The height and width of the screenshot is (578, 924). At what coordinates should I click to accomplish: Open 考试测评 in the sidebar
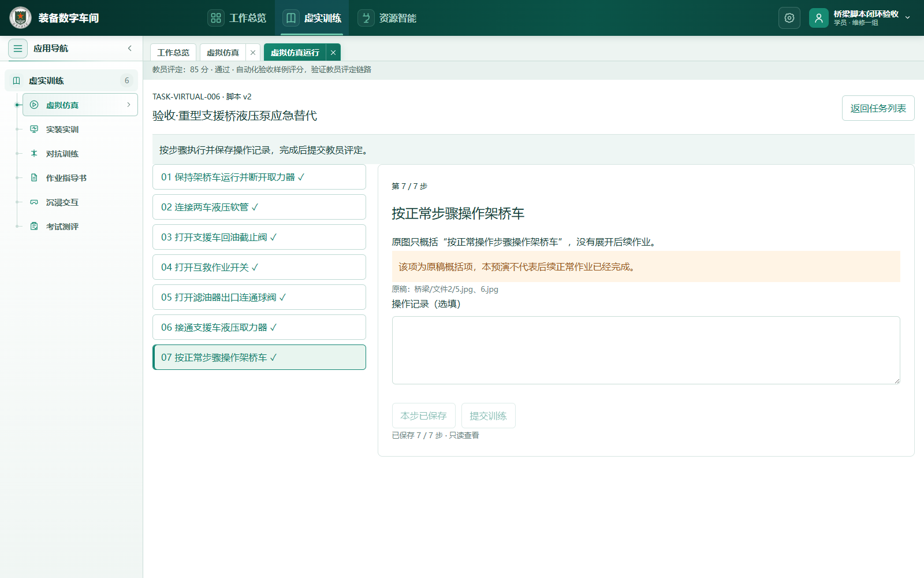click(80, 226)
